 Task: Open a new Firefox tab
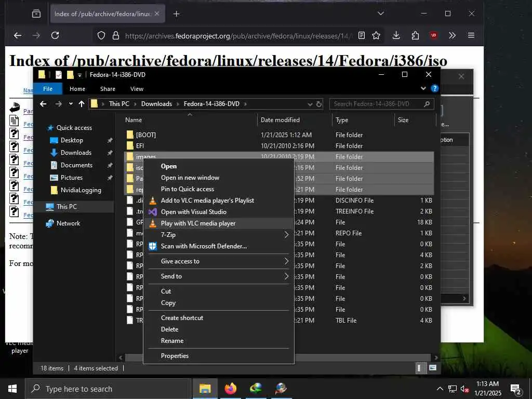pyautogui.click(x=176, y=14)
